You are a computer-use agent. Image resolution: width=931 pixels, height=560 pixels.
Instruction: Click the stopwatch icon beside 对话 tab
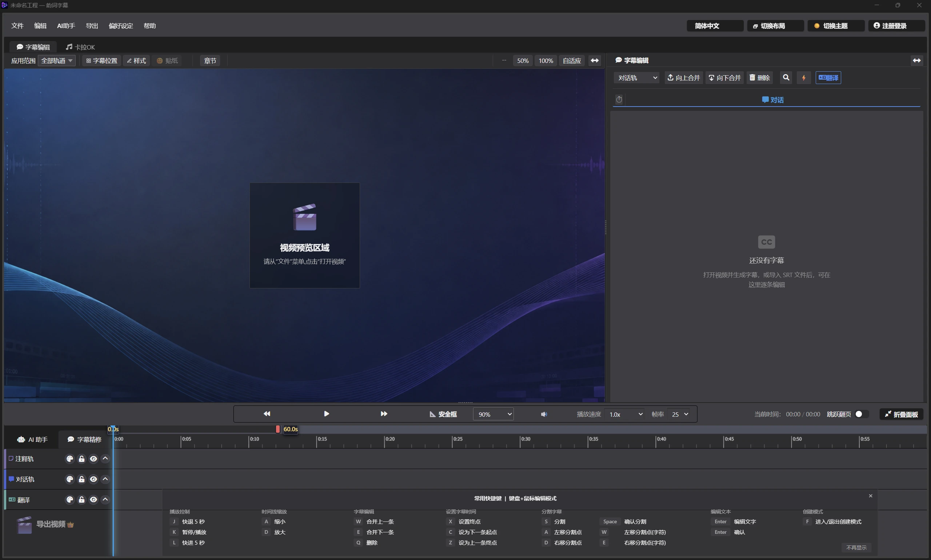pyautogui.click(x=619, y=100)
